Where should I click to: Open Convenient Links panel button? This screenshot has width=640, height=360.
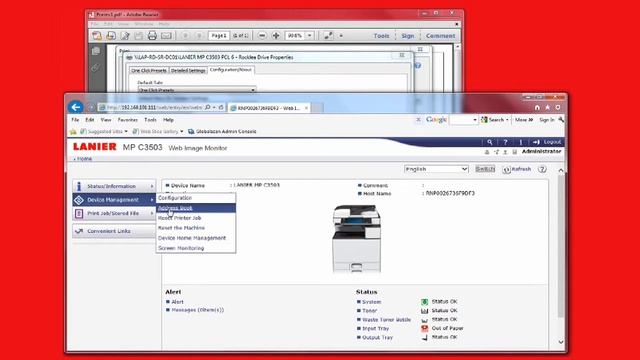click(x=114, y=231)
